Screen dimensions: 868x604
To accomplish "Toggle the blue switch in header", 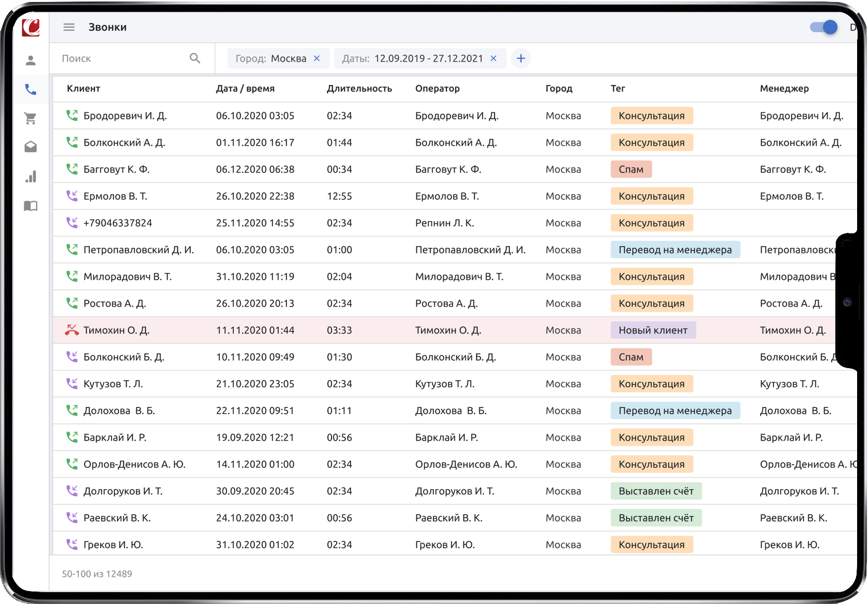I will (x=824, y=27).
